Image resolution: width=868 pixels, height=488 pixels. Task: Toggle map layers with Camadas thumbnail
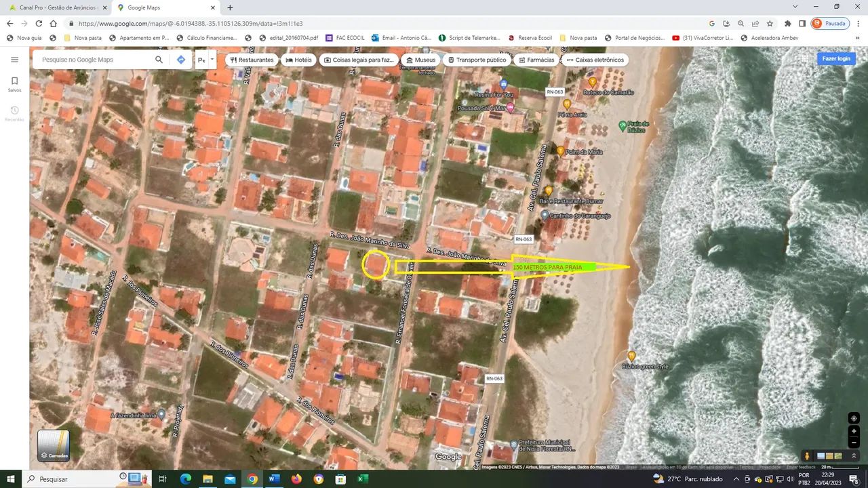click(54, 445)
